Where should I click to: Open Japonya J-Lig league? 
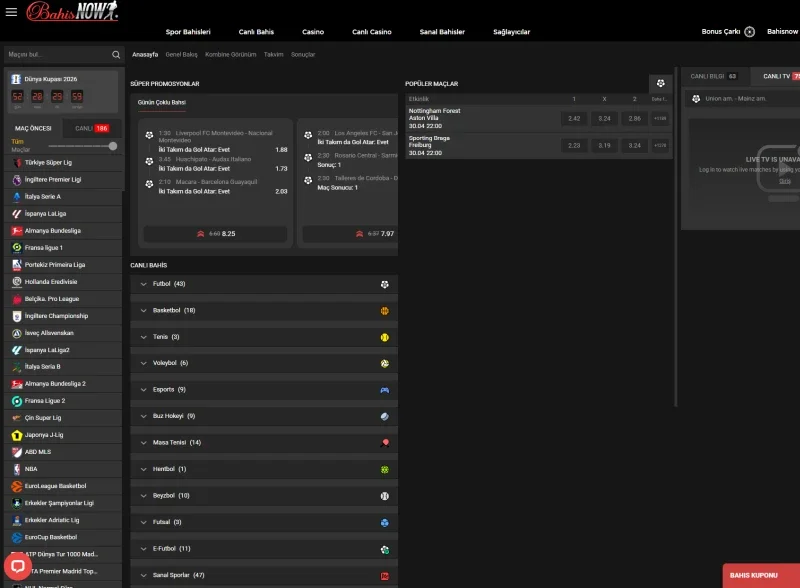[x=63, y=435]
